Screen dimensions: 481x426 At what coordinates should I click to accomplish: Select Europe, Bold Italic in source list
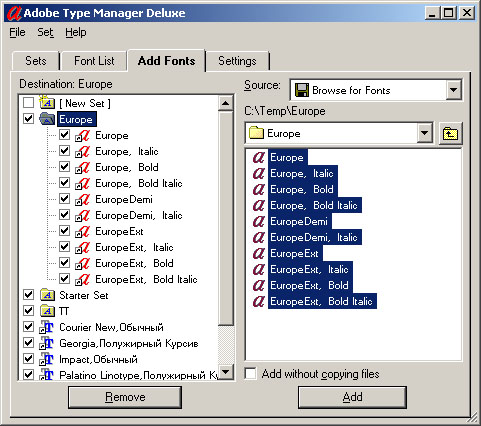pyautogui.click(x=314, y=205)
